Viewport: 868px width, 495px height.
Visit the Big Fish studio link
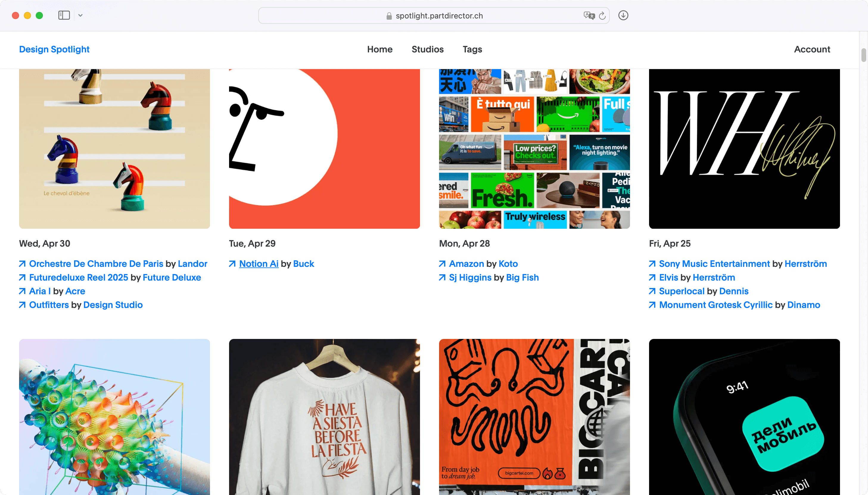[x=522, y=277]
